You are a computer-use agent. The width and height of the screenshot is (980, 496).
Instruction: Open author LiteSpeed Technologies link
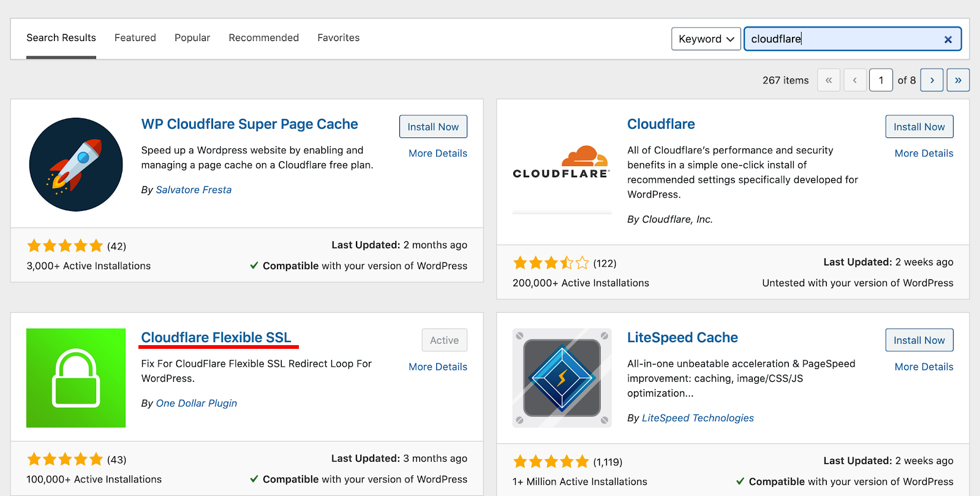(x=698, y=418)
